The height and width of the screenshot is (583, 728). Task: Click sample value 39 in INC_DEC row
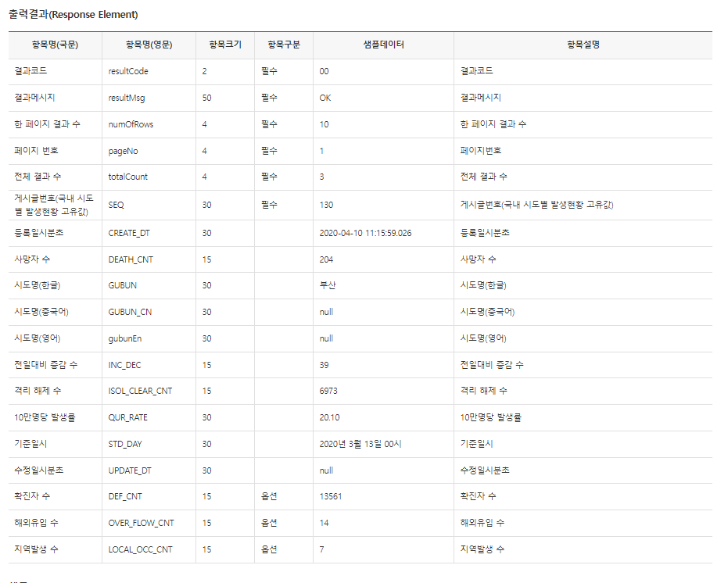pyautogui.click(x=324, y=365)
